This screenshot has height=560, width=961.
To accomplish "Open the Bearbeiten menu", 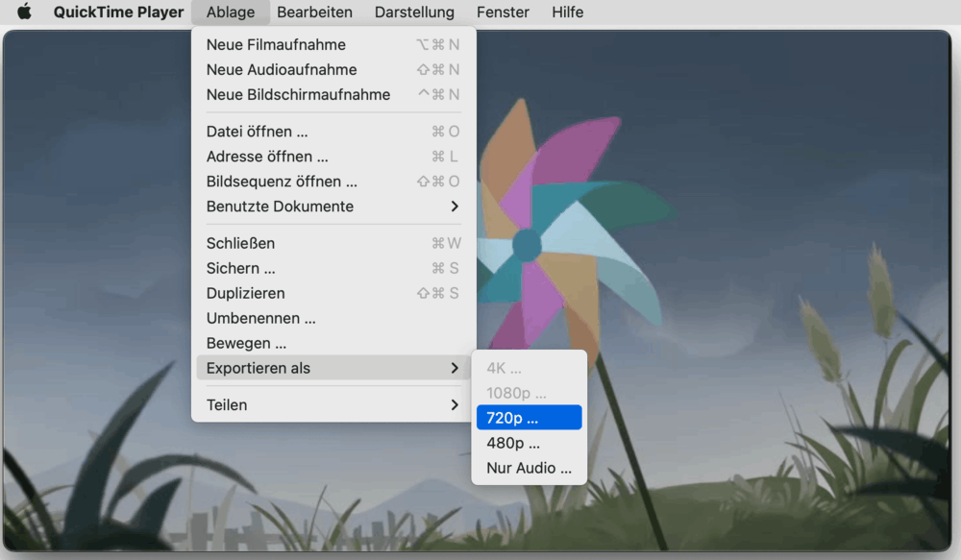I will point(314,12).
